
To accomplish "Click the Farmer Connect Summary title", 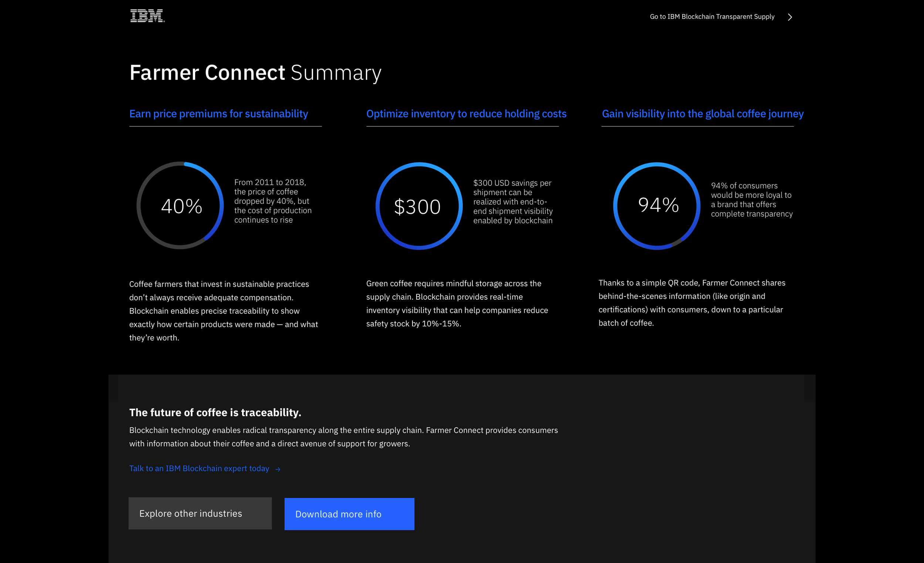I will pos(255,73).
